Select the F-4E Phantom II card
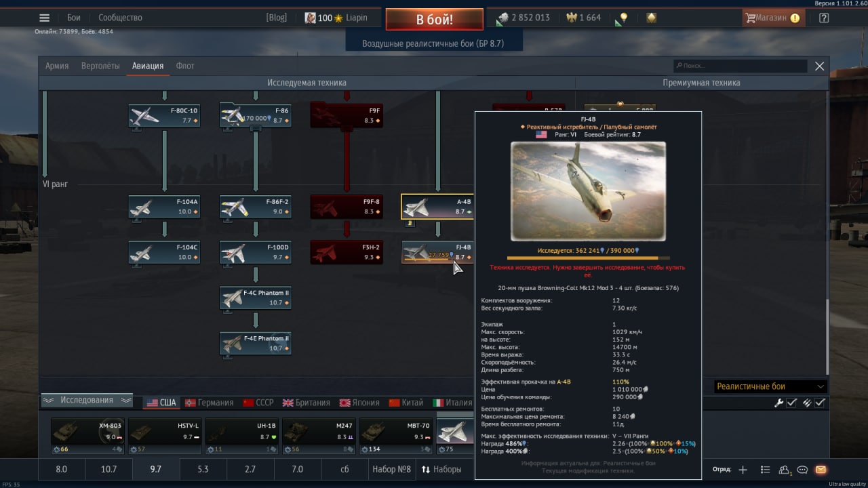Image resolution: width=868 pixels, height=488 pixels. click(255, 343)
